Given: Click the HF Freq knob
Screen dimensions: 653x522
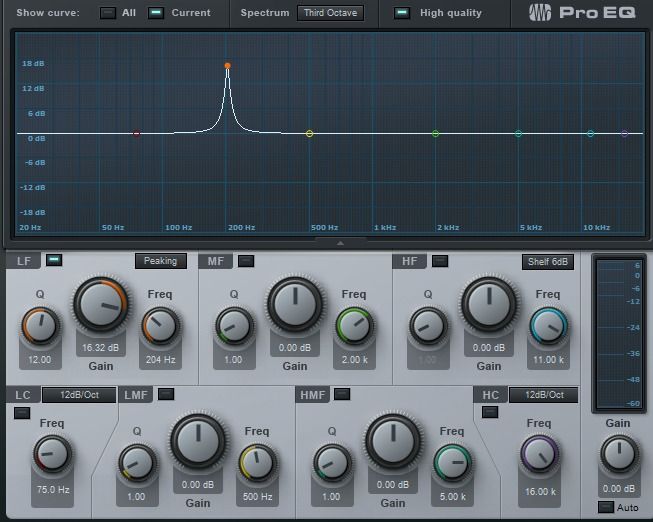Looking at the screenshot, I should [548, 326].
